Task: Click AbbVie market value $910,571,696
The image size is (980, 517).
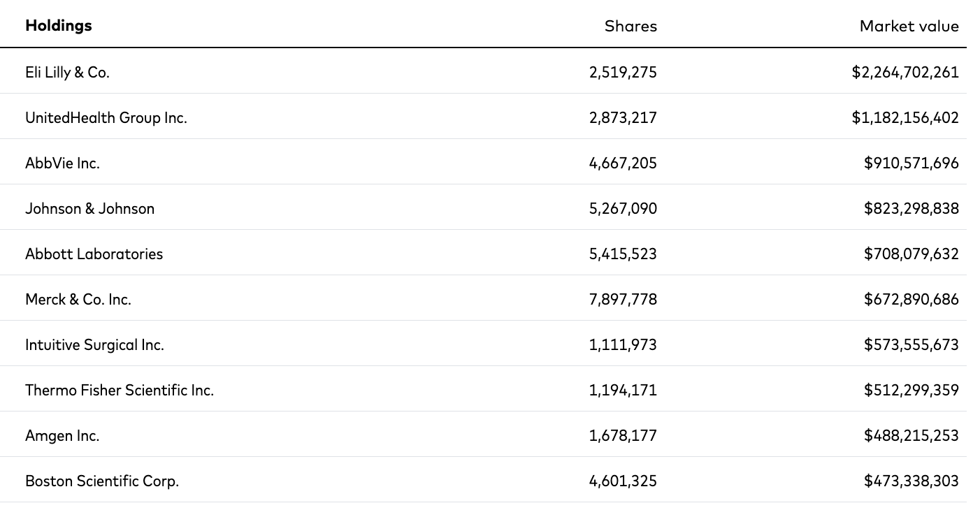Action: coord(911,163)
